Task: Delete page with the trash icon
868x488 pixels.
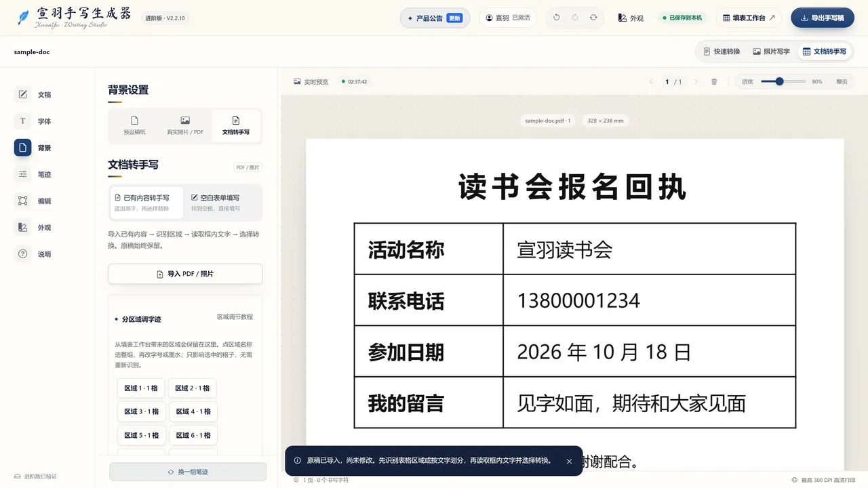Action: click(x=714, y=81)
